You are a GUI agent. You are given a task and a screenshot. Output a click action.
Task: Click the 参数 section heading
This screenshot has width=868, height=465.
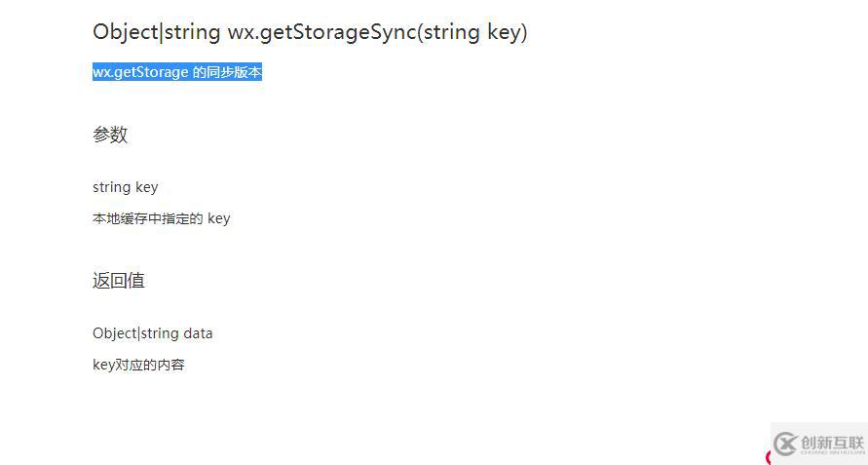[x=110, y=135]
